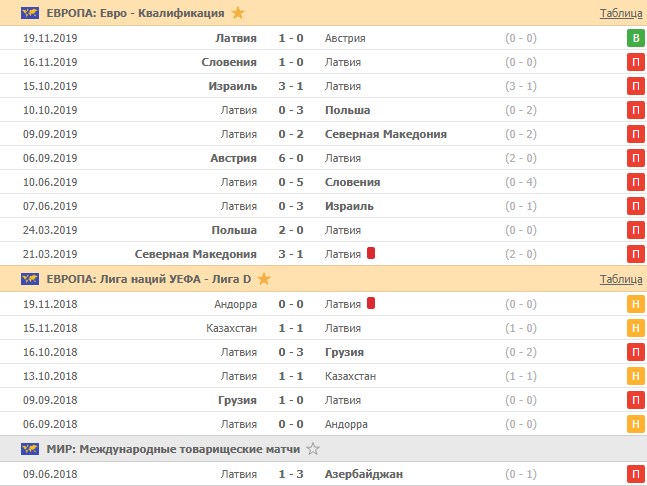Click the Europe flag icon of Лига наций
The width and height of the screenshot is (647, 486).
click(x=30, y=279)
